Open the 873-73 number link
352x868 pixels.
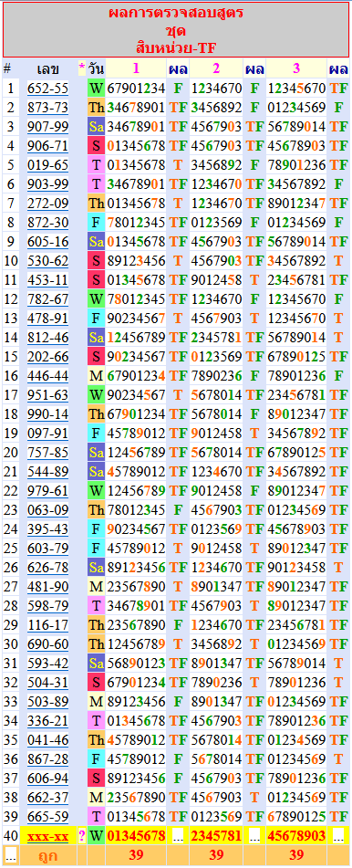click(x=48, y=107)
